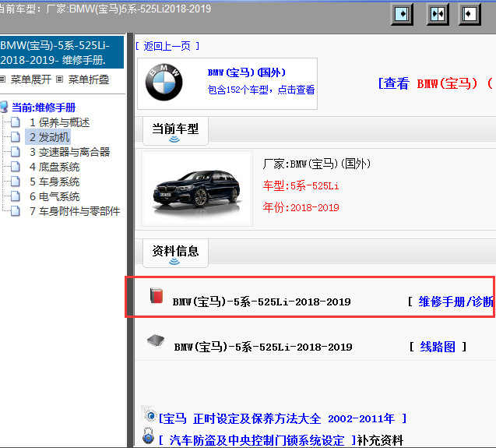Open tree item 5 车身系统
The image size is (496, 448).
click(55, 182)
